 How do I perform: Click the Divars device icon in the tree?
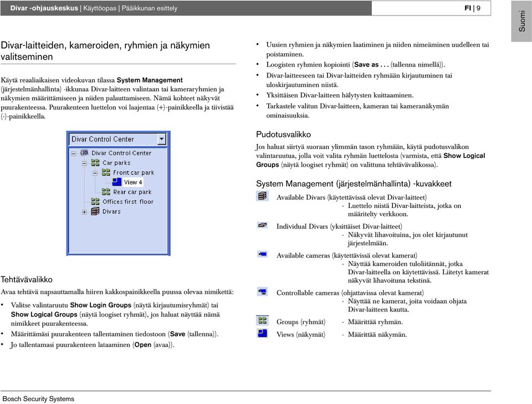coord(95,211)
